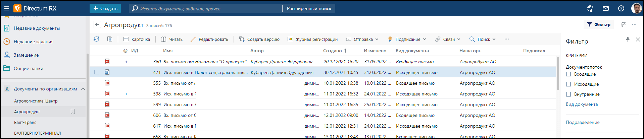Click the Создать button

105,8
